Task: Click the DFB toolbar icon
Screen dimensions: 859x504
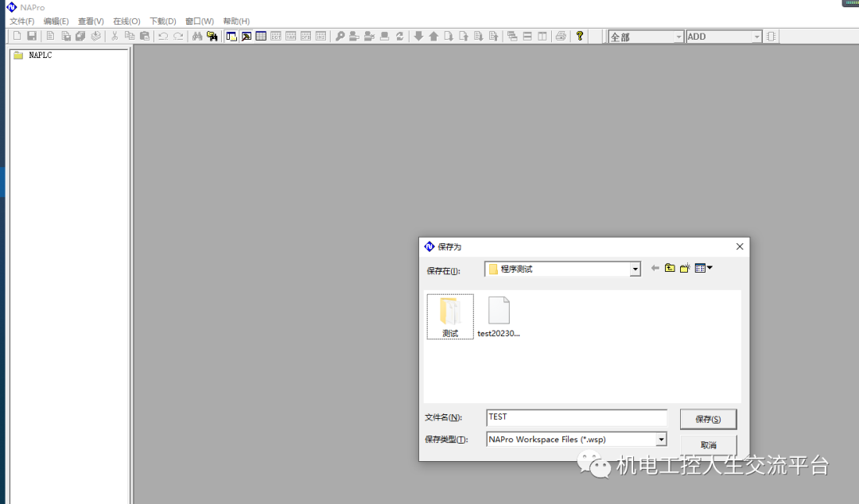Action: pos(305,36)
